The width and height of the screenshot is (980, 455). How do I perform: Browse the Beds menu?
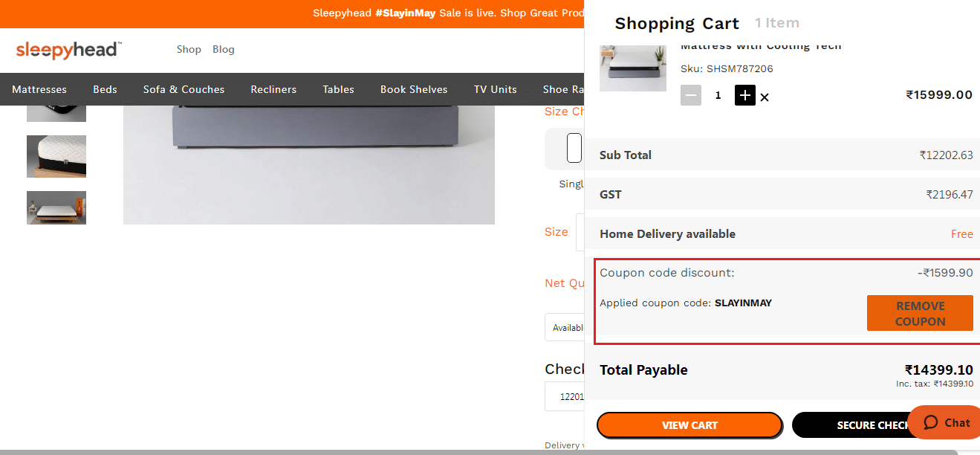(105, 89)
